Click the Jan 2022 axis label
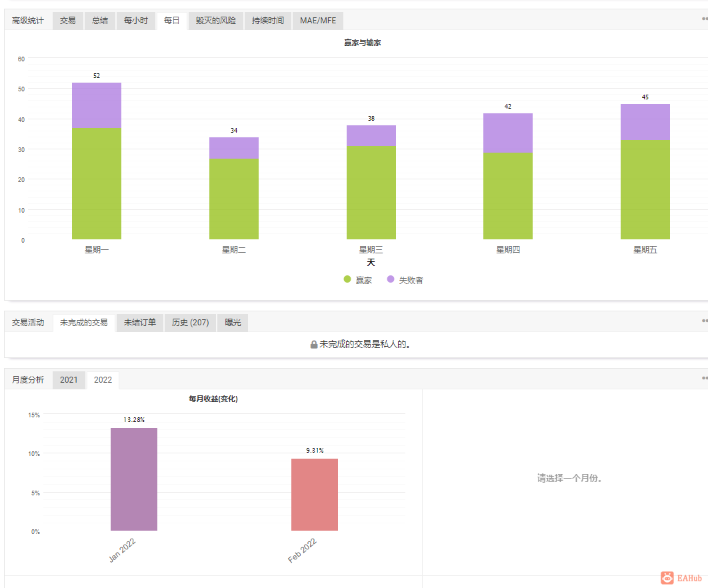Screen dimensions: 708x588 coord(123,550)
